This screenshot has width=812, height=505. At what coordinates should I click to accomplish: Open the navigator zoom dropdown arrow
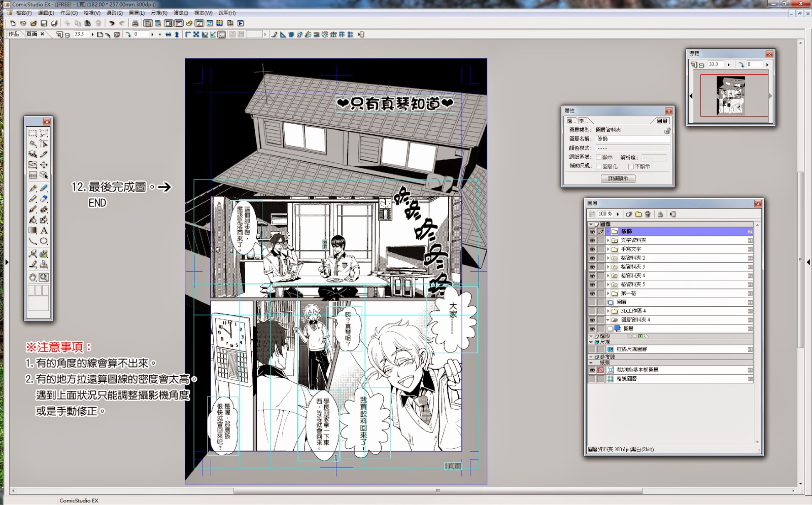pyautogui.click(x=728, y=64)
